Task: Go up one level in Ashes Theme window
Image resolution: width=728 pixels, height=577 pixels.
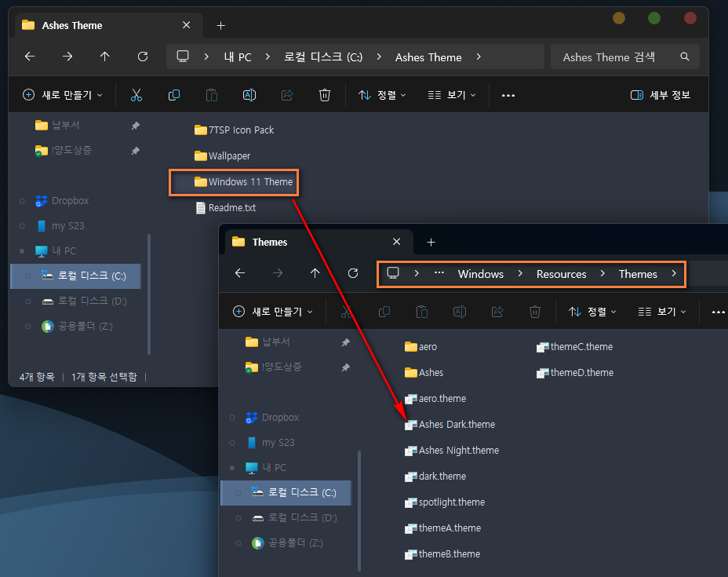Action: 105,57
